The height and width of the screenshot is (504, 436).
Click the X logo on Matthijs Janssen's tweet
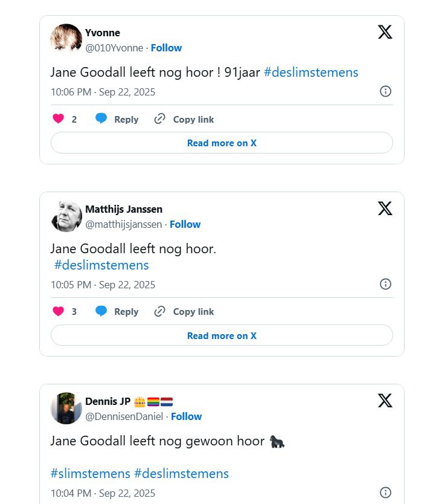(x=385, y=208)
